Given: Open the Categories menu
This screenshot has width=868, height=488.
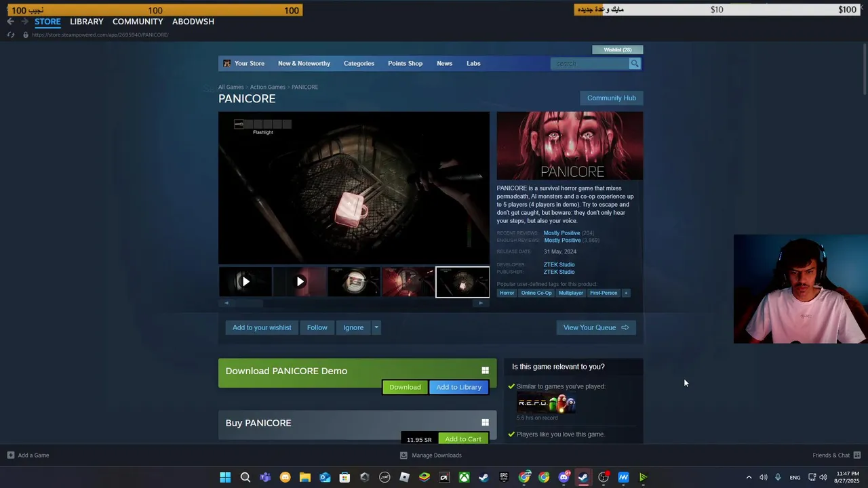Looking at the screenshot, I should pyautogui.click(x=359, y=64).
